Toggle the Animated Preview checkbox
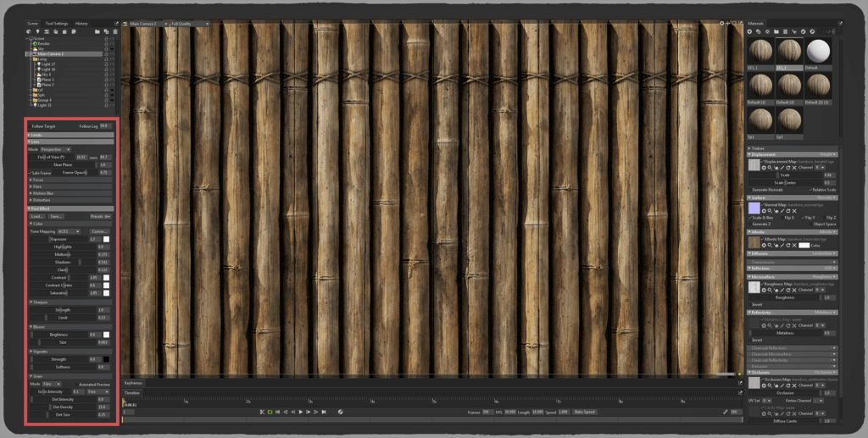Image resolution: width=868 pixels, height=438 pixels. (x=77, y=385)
